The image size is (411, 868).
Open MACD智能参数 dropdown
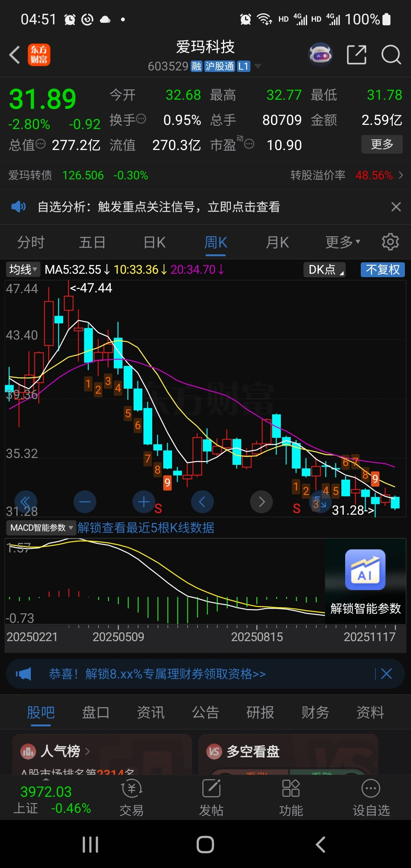[x=41, y=528]
